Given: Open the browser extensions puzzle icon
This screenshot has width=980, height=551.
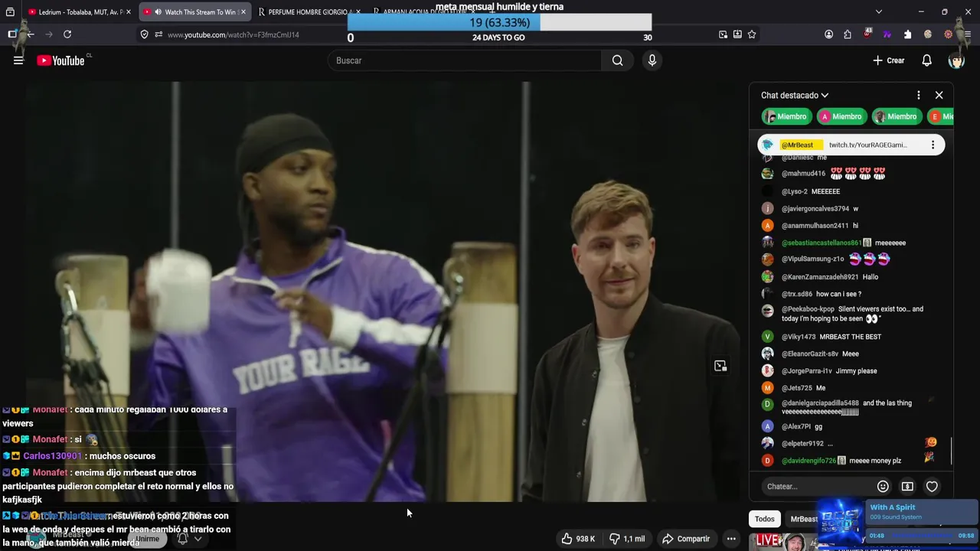Looking at the screenshot, I should (848, 34).
